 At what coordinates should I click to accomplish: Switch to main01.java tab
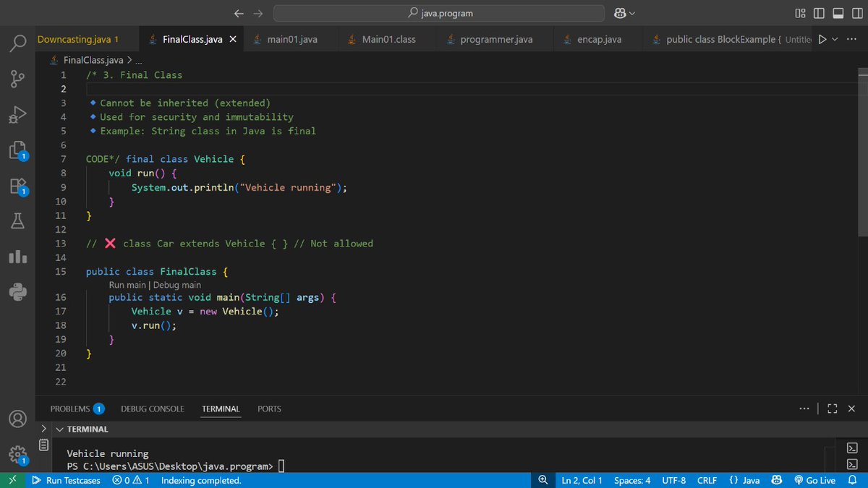click(x=292, y=39)
